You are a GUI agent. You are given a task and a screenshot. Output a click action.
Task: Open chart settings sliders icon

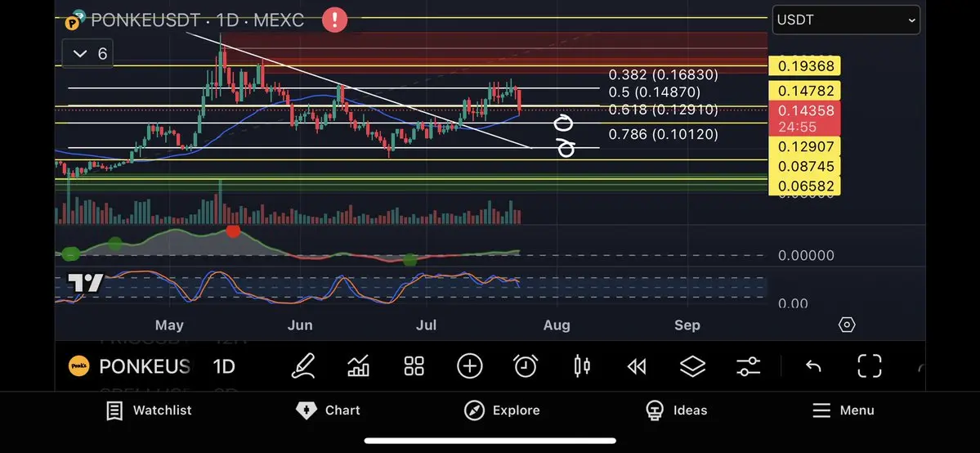tap(748, 366)
